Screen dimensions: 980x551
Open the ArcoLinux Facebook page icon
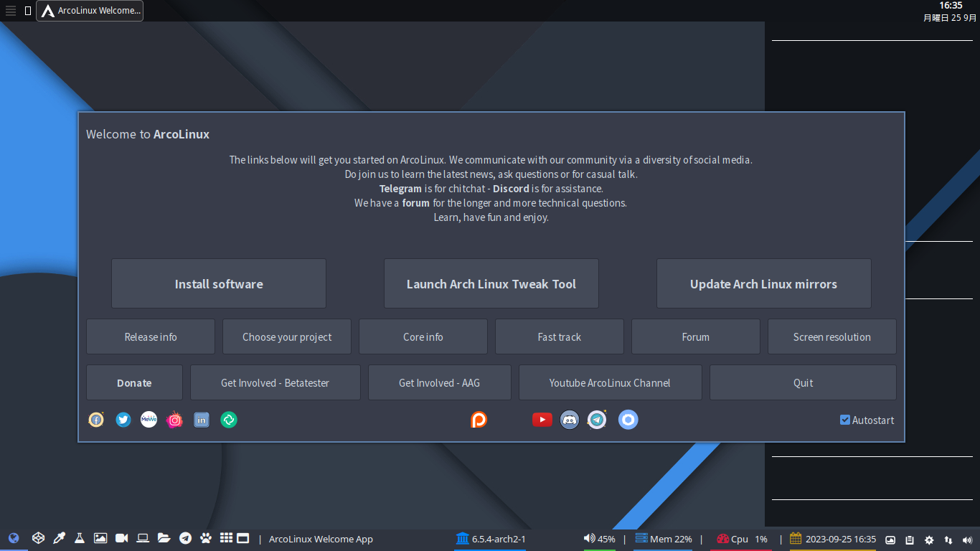[x=96, y=420]
